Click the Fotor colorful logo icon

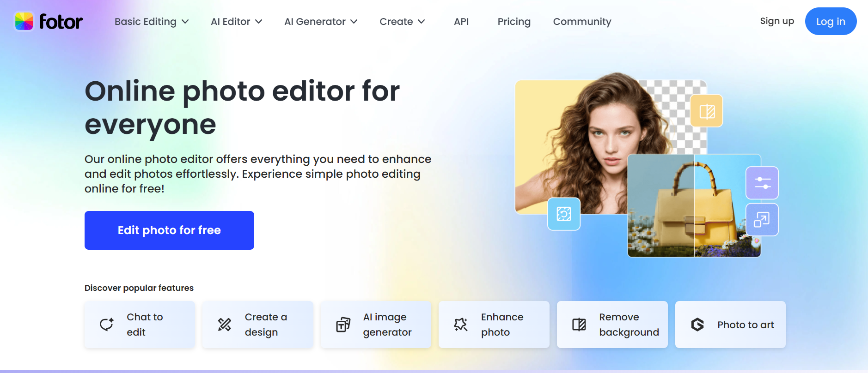24,21
